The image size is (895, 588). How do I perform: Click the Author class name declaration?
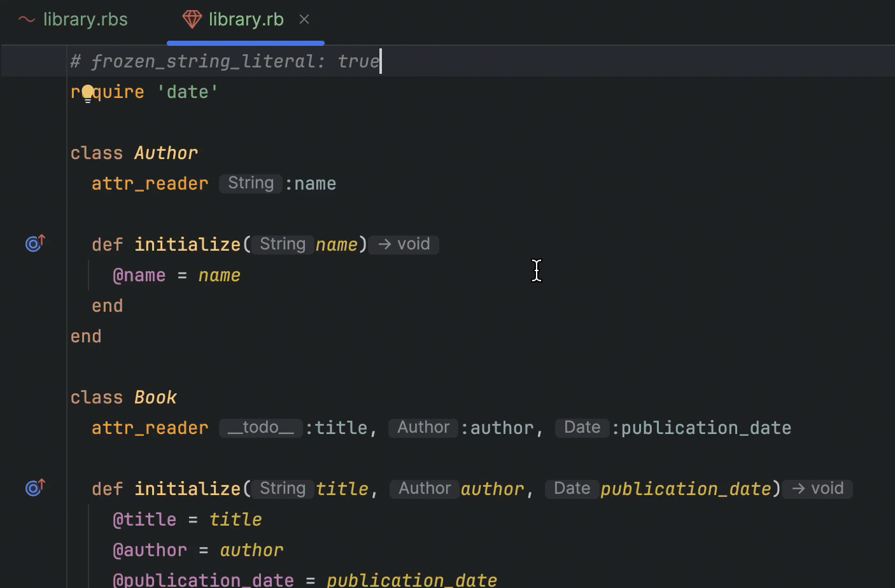[x=166, y=153]
